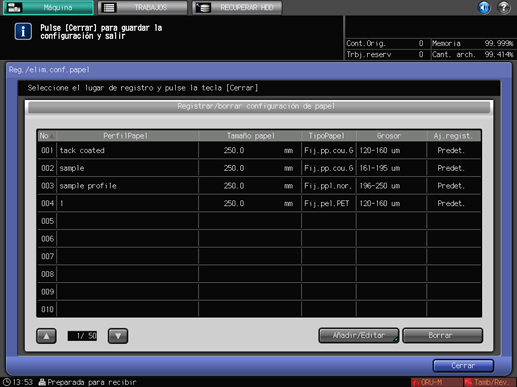Click the Cant. arch. 99.414% readout

[473, 54]
